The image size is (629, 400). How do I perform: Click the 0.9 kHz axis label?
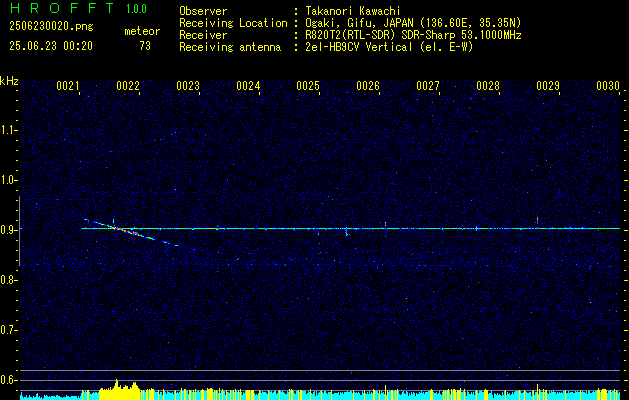point(8,230)
